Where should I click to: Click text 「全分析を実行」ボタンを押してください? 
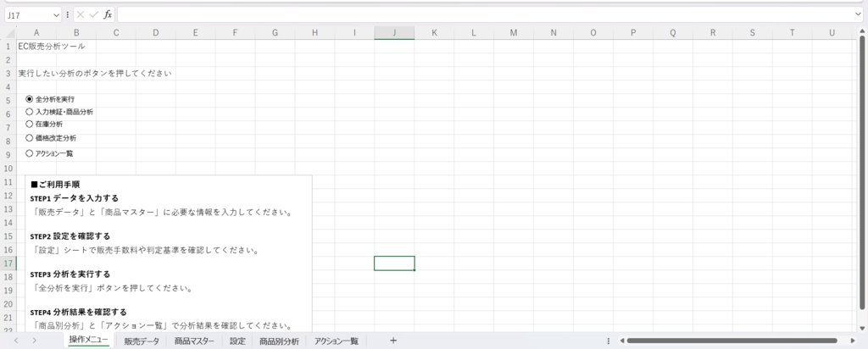pyautogui.click(x=113, y=288)
